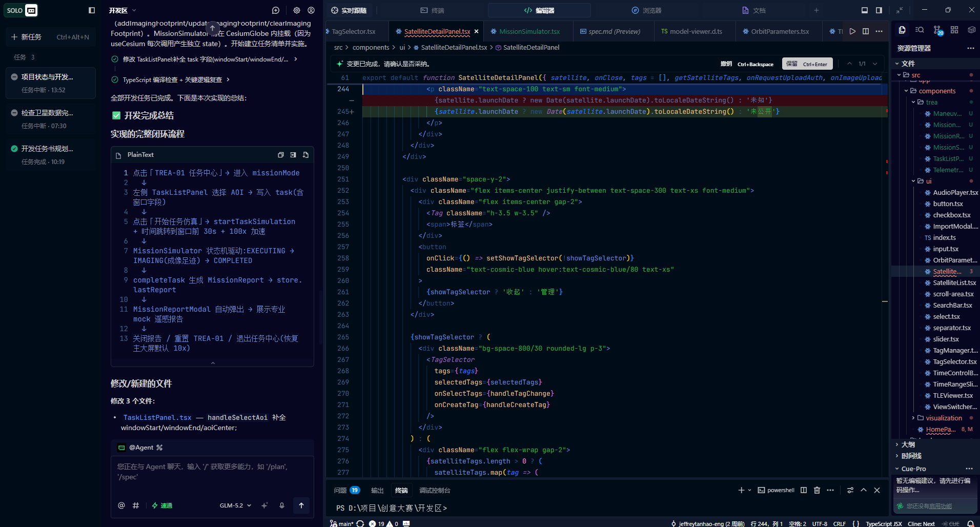Split the editor to the right

tap(866, 31)
